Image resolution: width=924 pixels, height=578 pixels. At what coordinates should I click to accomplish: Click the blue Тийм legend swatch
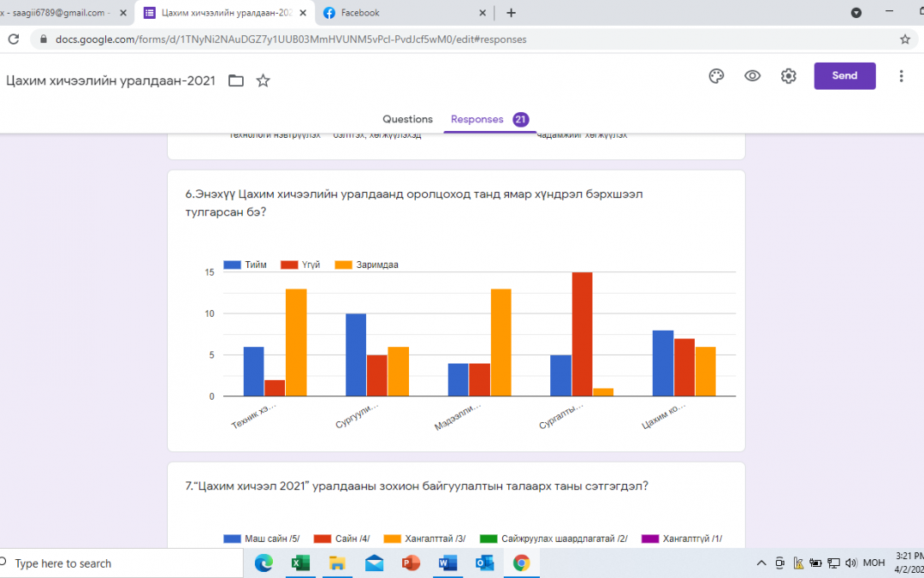click(232, 265)
